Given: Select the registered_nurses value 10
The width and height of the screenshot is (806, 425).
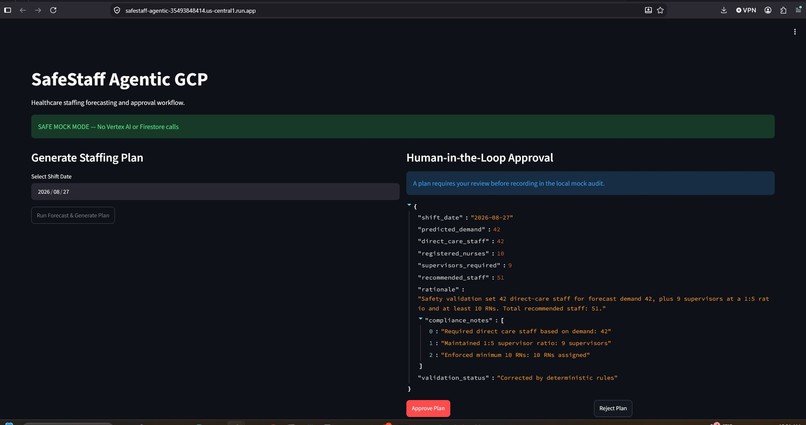Looking at the screenshot, I should coord(500,253).
